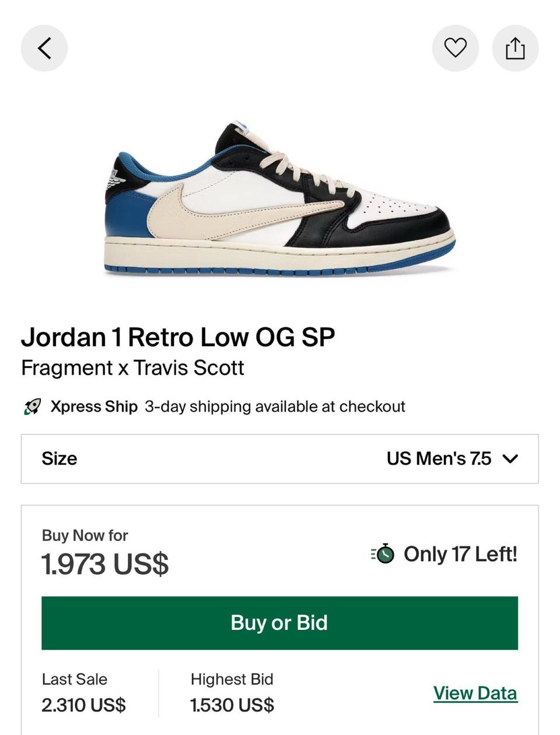Select the US Men's 7.5 size value
This screenshot has width=560, height=735.
(439, 459)
